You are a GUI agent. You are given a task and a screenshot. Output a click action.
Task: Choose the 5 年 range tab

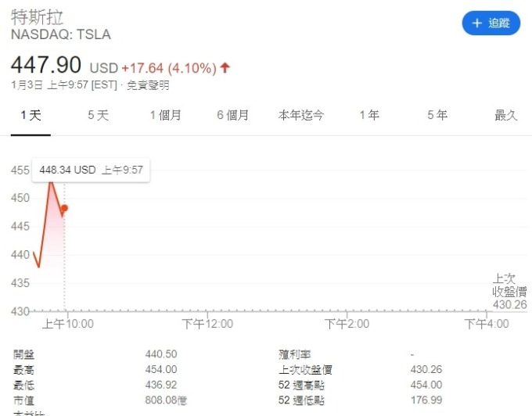point(437,115)
